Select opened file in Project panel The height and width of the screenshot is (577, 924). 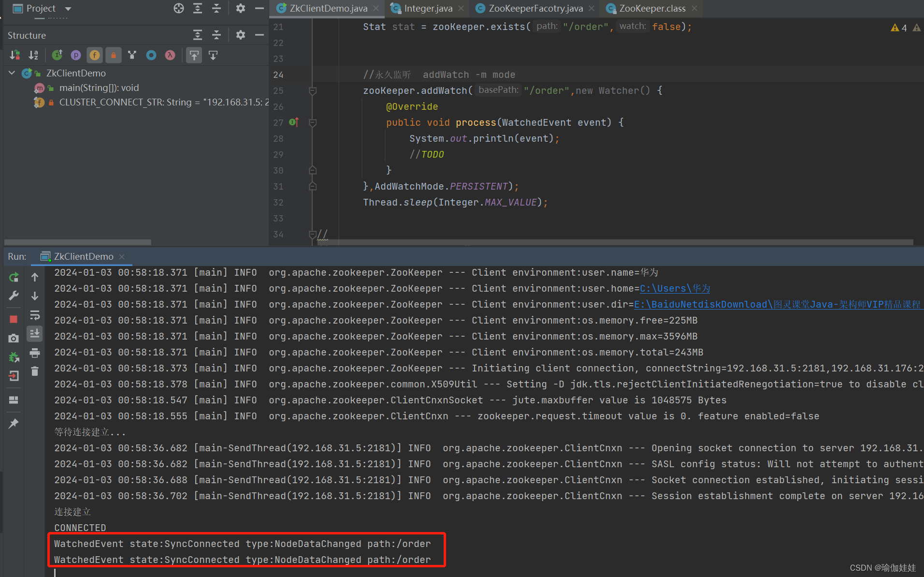pyautogui.click(x=179, y=8)
